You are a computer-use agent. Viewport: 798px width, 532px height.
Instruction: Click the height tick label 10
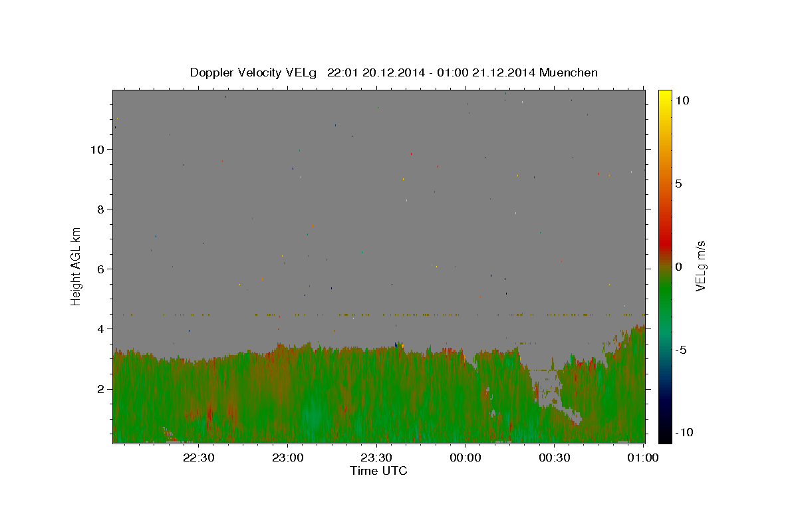point(98,149)
